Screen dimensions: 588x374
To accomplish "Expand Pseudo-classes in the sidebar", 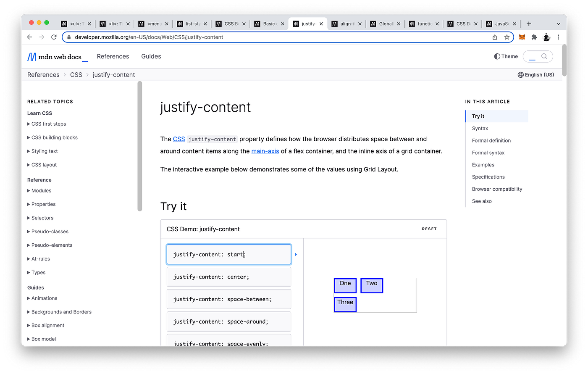I will [49, 231].
